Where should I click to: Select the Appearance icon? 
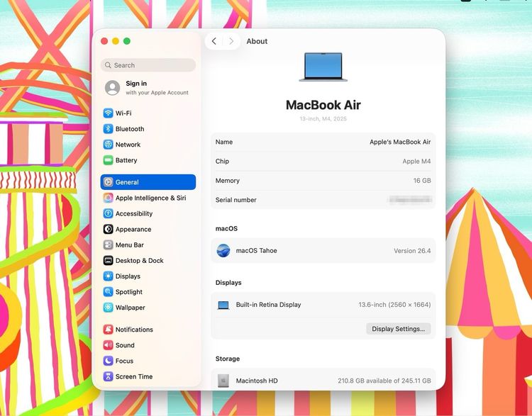(x=109, y=229)
